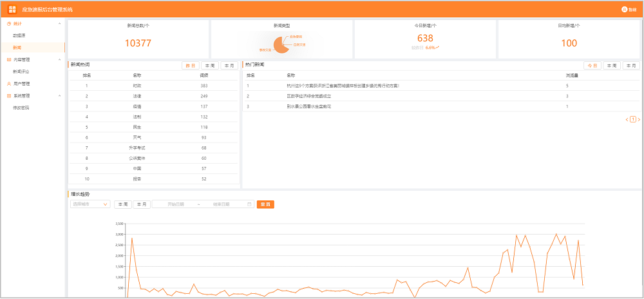Image resolution: width=644 pixels, height=299 pixels.
Task: Click the 统计 pie chart sidebar icon
Action: [x=8, y=24]
